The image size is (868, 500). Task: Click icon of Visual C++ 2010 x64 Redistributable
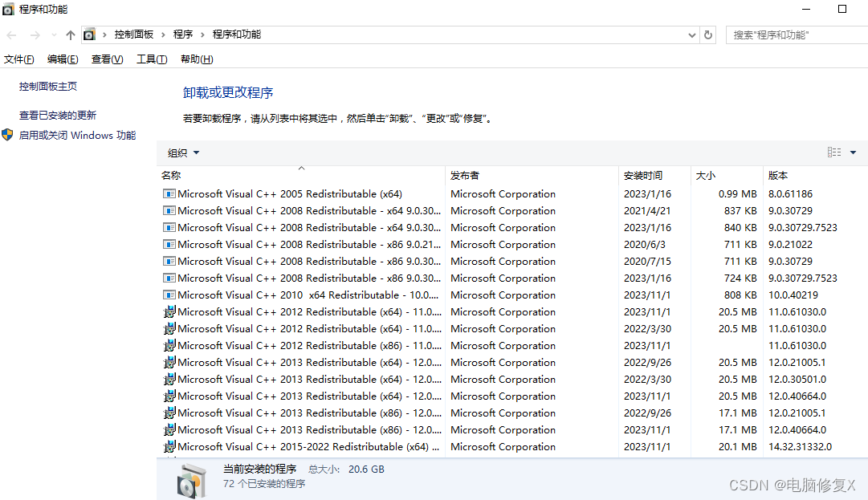click(169, 295)
